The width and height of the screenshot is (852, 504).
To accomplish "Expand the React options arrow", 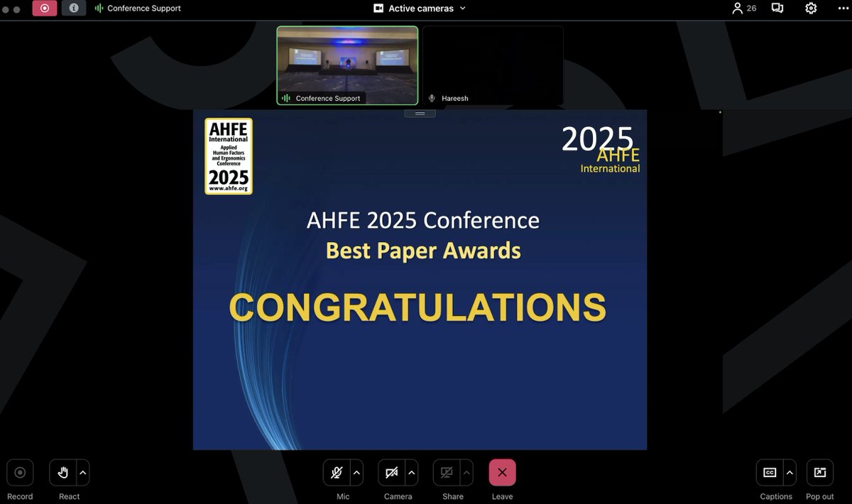I will [83, 473].
